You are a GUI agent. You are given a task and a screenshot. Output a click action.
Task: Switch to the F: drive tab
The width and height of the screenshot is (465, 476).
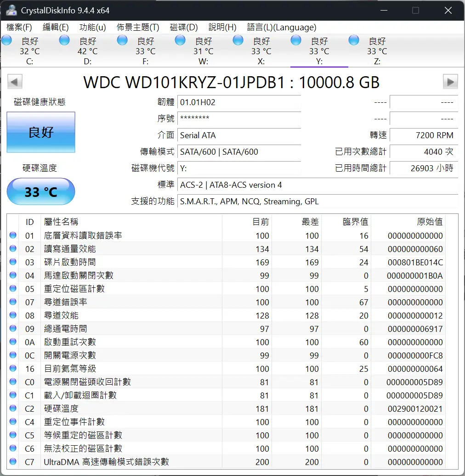pos(146,50)
